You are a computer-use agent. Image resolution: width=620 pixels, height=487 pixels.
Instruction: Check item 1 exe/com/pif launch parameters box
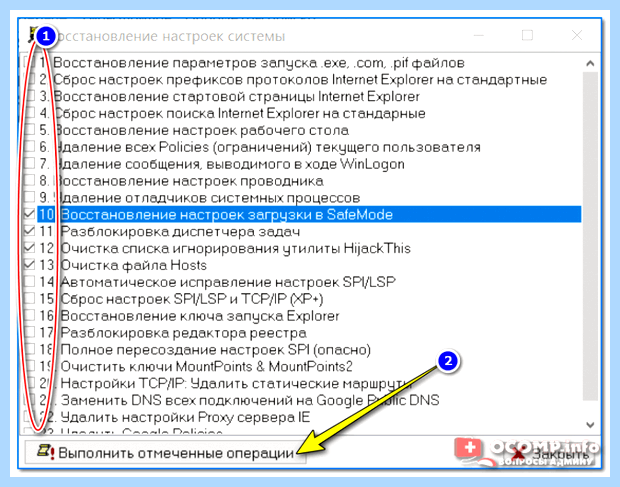tap(29, 62)
